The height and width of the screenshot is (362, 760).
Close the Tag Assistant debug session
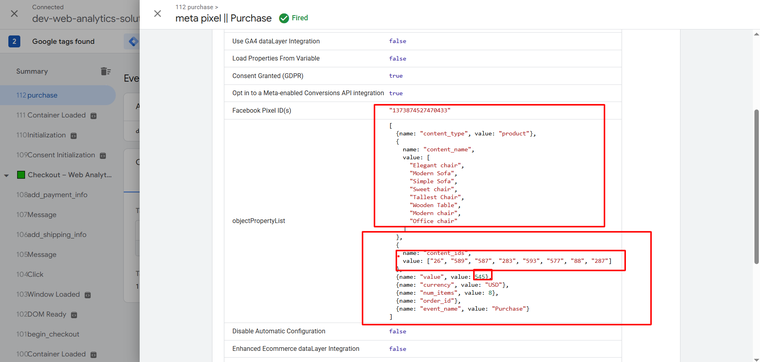(x=15, y=14)
